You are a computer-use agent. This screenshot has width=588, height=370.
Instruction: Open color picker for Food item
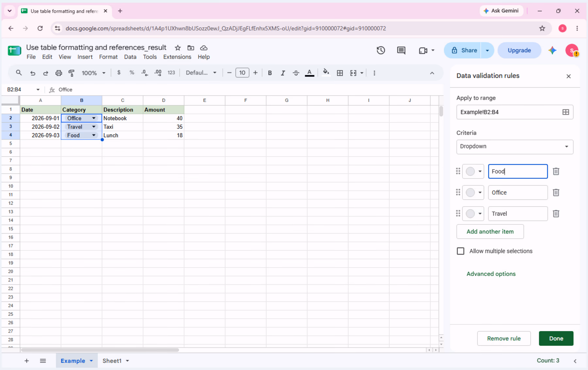point(473,171)
